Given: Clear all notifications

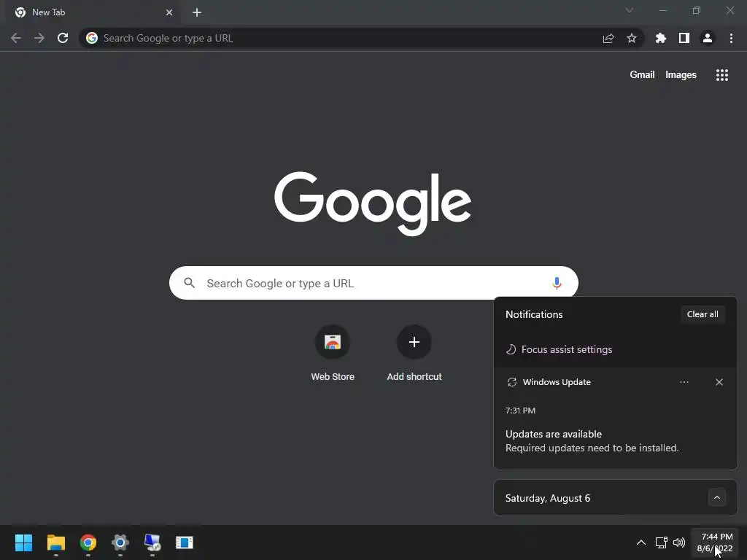Looking at the screenshot, I should (x=703, y=314).
